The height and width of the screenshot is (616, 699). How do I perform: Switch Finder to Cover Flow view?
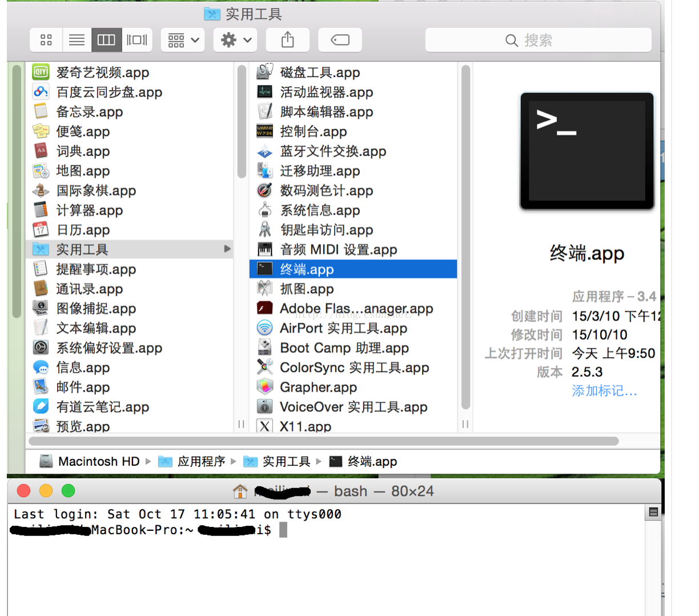point(137,40)
